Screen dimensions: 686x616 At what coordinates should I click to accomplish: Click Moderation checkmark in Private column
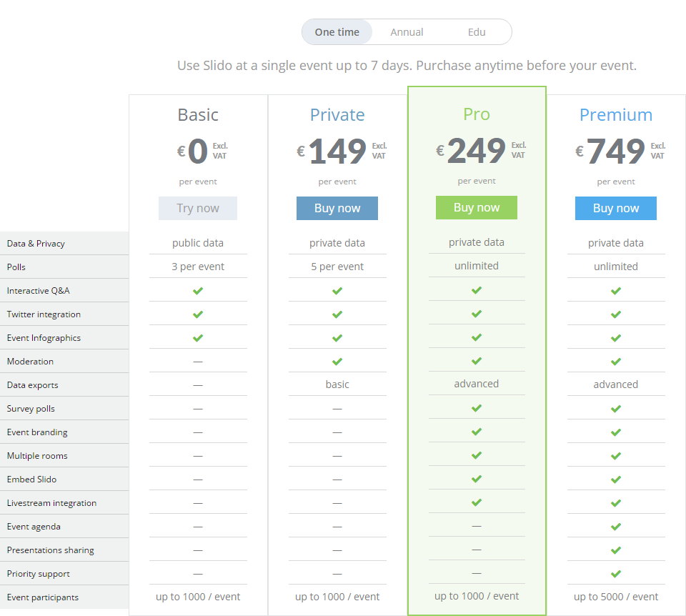click(337, 362)
